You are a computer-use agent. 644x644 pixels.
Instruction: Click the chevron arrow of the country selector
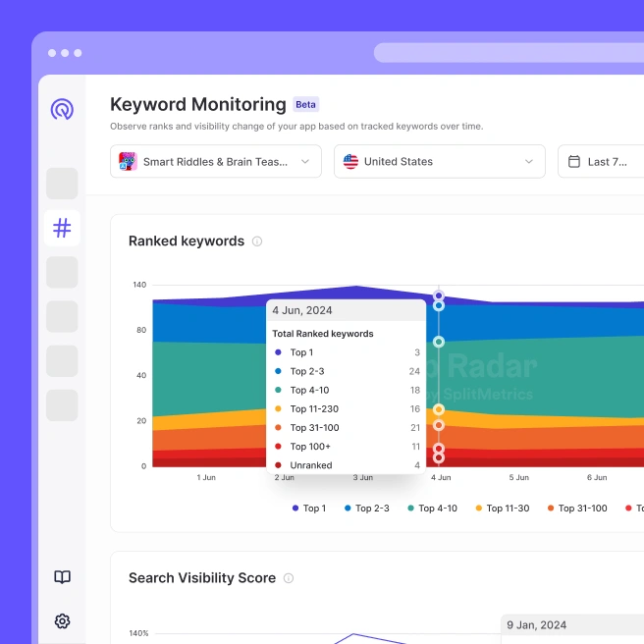[x=529, y=161]
